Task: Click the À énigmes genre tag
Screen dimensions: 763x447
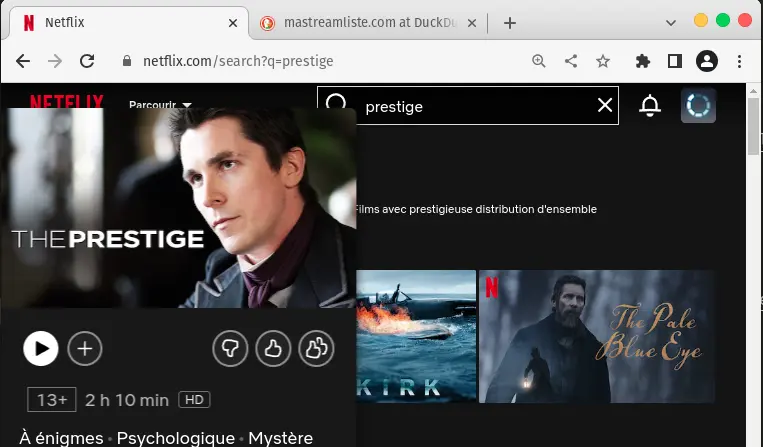Action: point(61,438)
